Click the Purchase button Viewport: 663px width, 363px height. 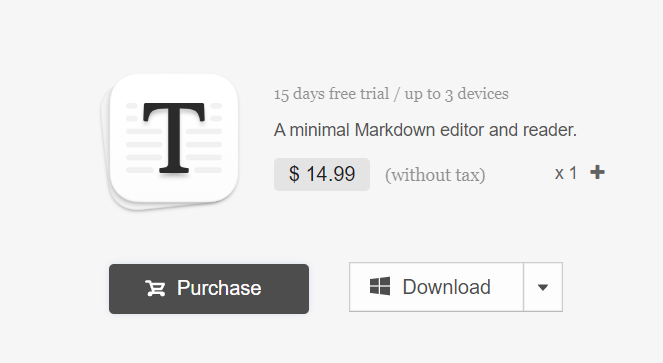point(209,289)
